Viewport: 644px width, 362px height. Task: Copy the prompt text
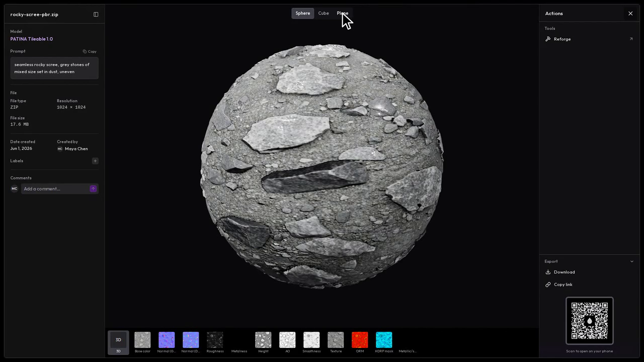pyautogui.click(x=90, y=51)
